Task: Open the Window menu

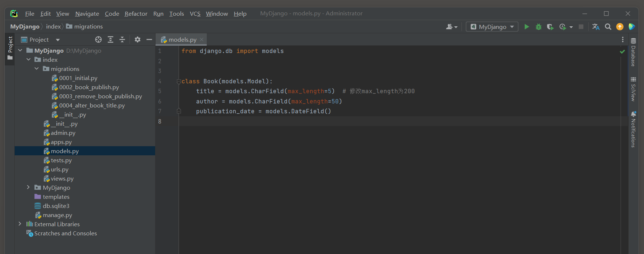Action: coord(217,14)
